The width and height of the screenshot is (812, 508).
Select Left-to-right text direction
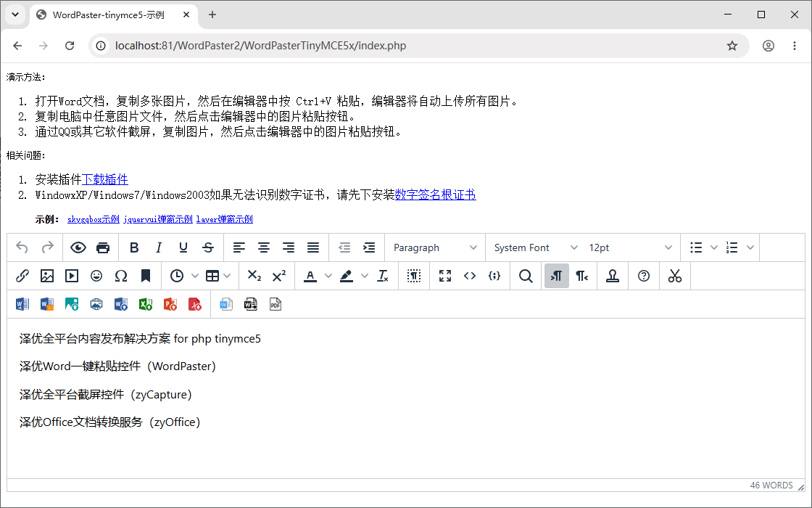click(x=557, y=276)
